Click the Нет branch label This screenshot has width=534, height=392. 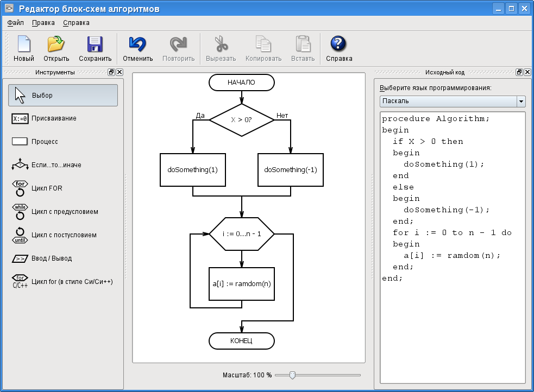[x=282, y=115]
